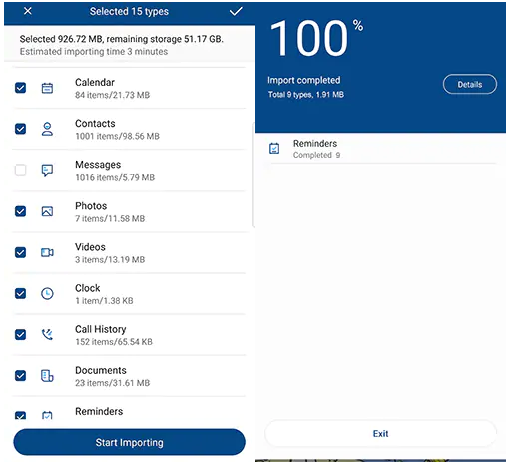The height and width of the screenshot is (464, 511).
Task: Click the Clock icon
Action: (x=47, y=293)
